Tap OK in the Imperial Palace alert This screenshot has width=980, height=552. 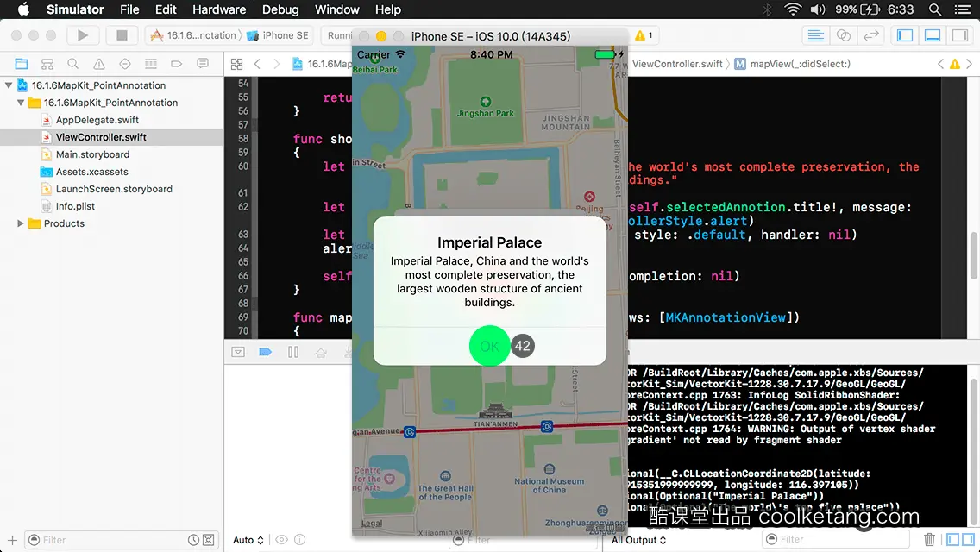489,346
